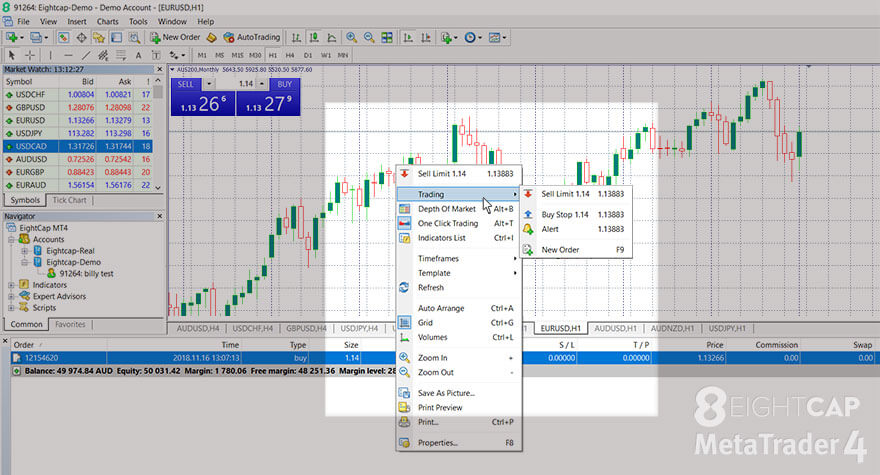Toggle chart shift icon
This screenshot has height=475, width=880.
tap(426, 38)
